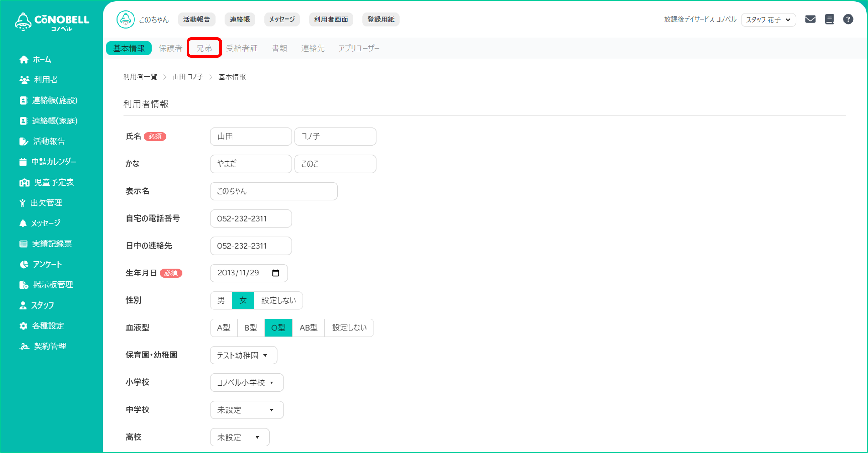Click the 利用者画面 header button

tap(331, 19)
